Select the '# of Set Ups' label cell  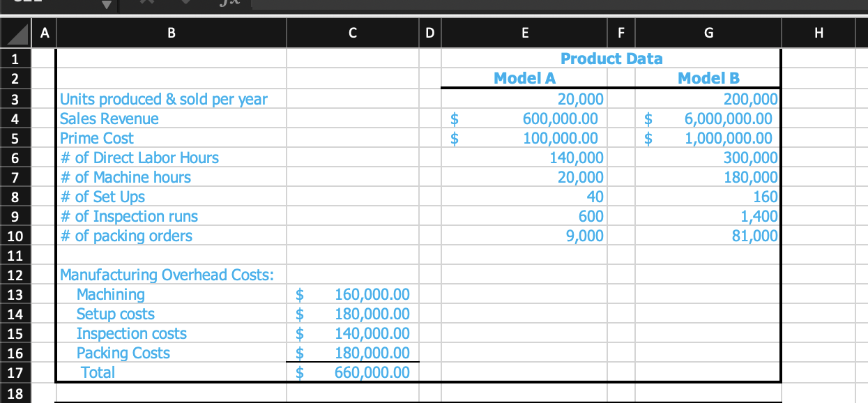172,197
